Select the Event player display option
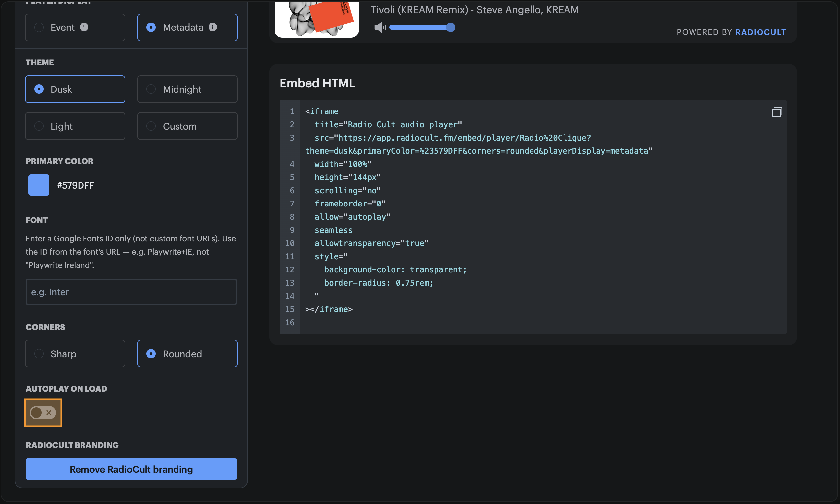Image resolution: width=840 pixels, height=504 pixels. [75, 27]
